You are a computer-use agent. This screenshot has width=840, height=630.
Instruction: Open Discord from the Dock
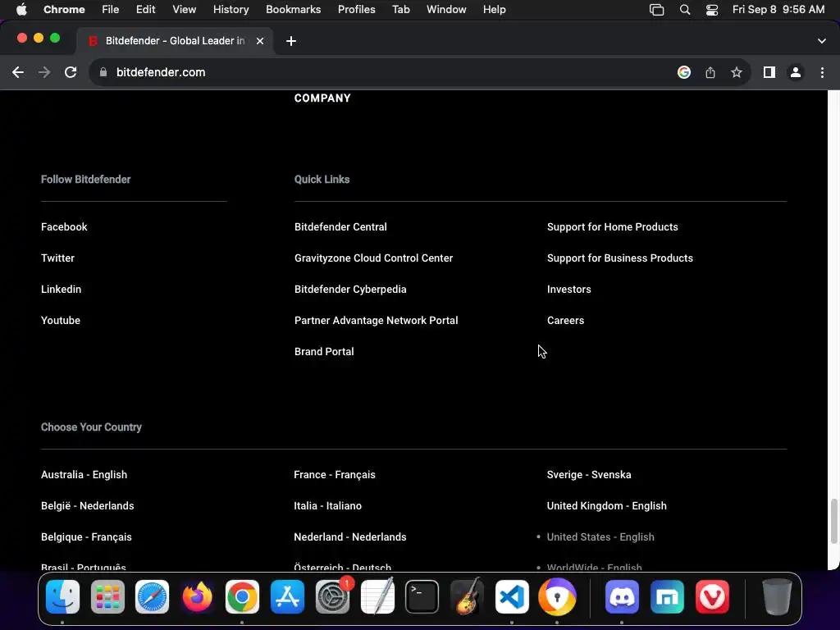[x=622, y=597]
